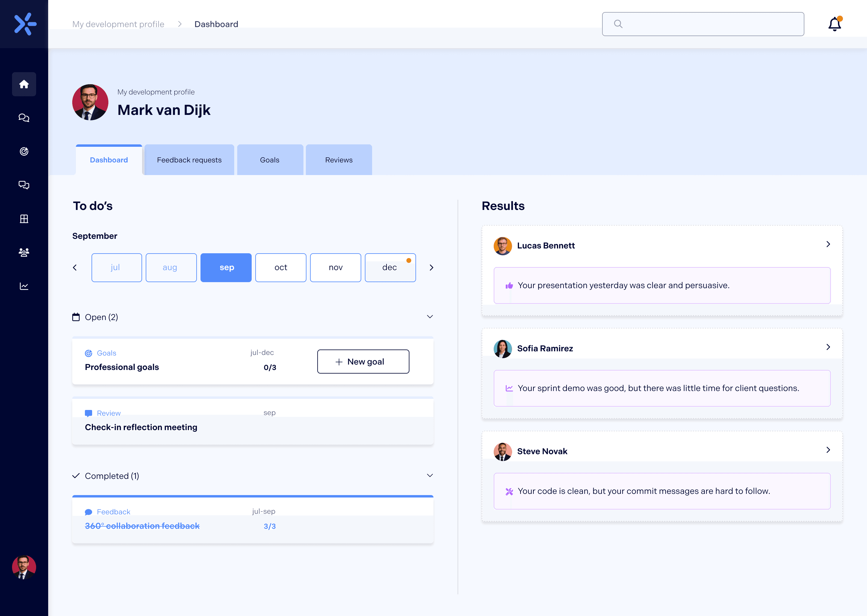The height and width of the screenshot is (616, 867).
Task: Open the feedback chat bubbles icon in sidebar
Action: pyautogui.click(x=24, y=185)
